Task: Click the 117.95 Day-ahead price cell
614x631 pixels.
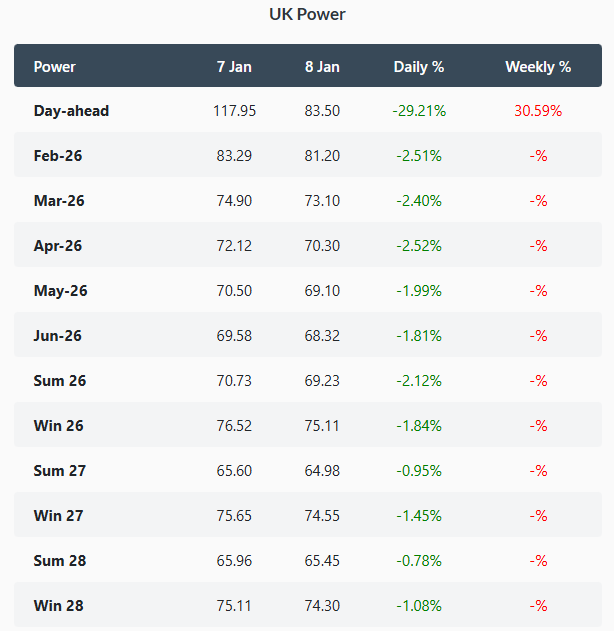Action: 234,111
